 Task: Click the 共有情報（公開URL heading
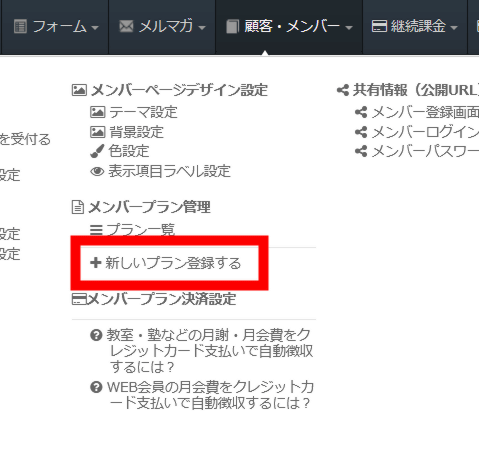pos(416,90)
